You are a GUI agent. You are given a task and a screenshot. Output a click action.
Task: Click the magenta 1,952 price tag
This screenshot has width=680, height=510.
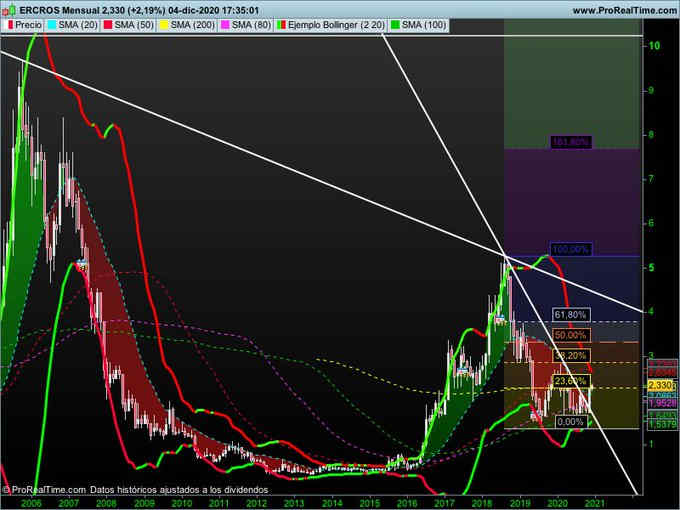[x=662, y=403]
